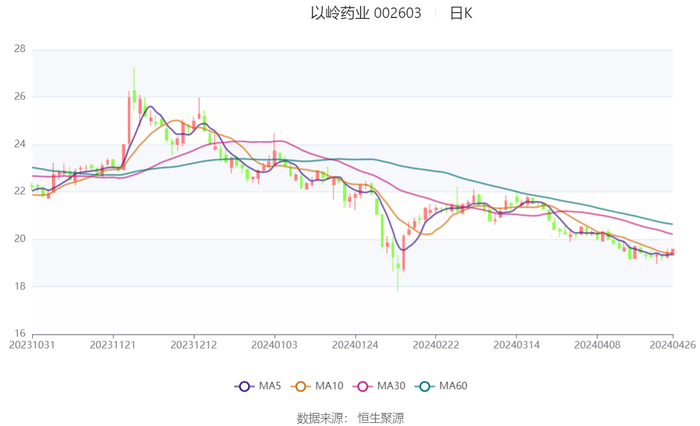
Task: Toggle the MA5 series via its legend text
Action: click(270, 386)
